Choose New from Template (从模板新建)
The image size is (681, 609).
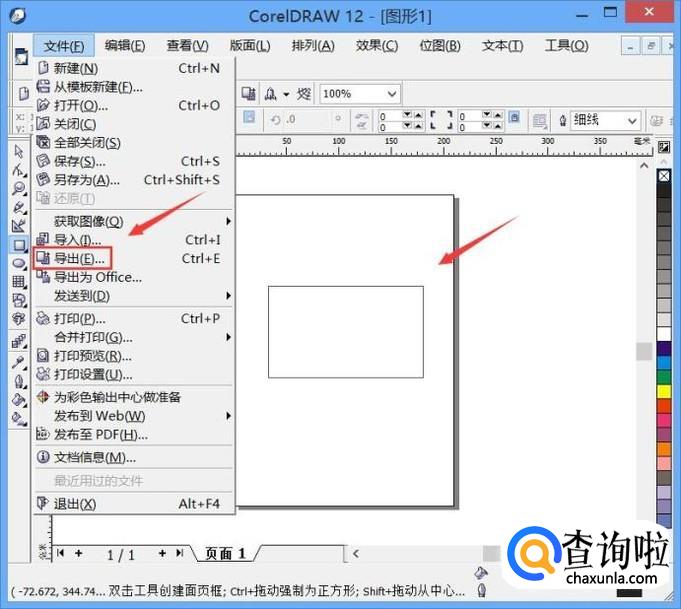pyautogui.click(x=135, y=87)
